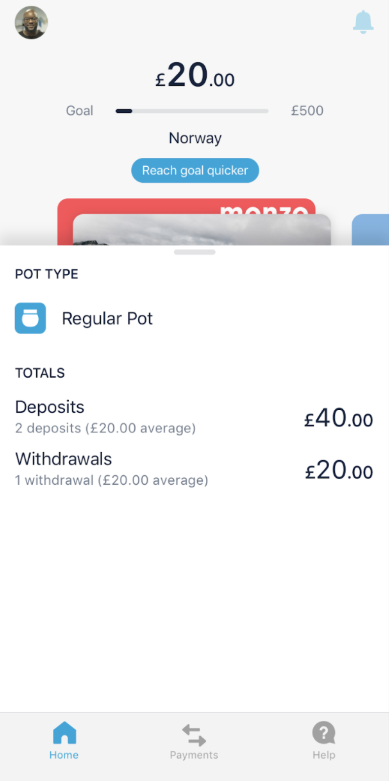
Task: Switch to the Help tab label
Action: 324,755
